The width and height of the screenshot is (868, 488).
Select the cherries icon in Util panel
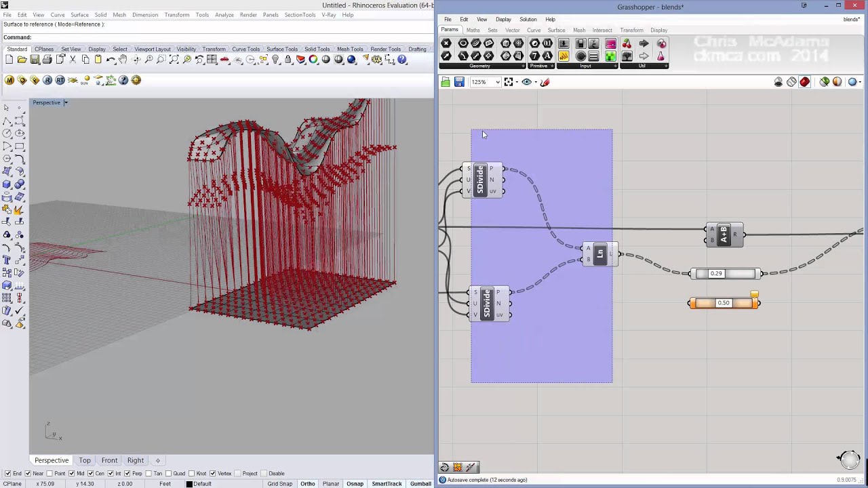coord(627,43)
